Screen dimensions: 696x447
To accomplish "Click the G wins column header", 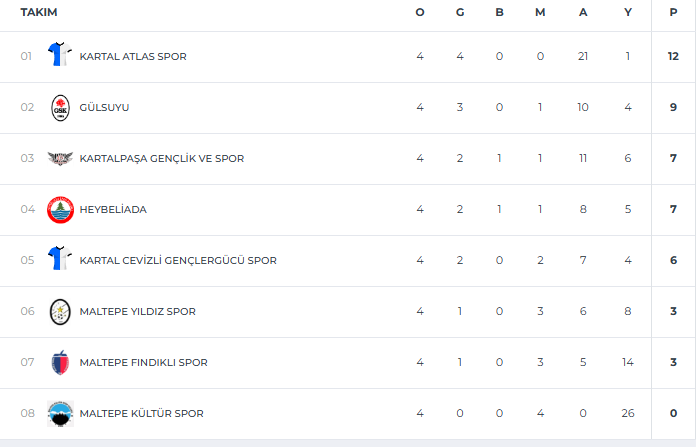I will pyautogui.click(x=460, y=12).
